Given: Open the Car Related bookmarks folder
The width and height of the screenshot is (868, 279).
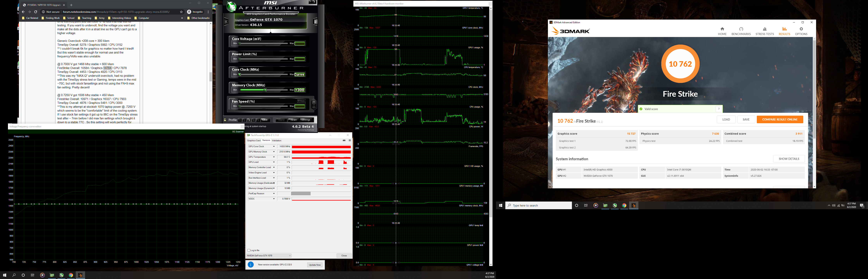Looking at the screenshot, I should pyautogui.click(x=30, y=18).
